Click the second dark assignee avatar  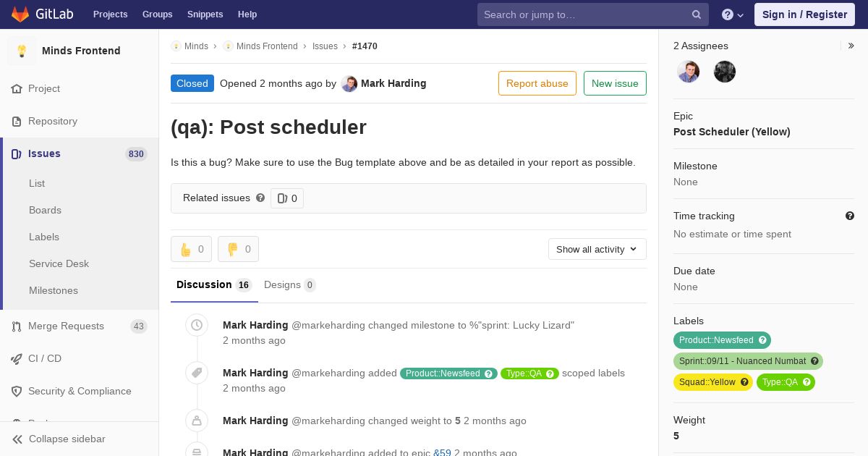(x=725, y=72)
